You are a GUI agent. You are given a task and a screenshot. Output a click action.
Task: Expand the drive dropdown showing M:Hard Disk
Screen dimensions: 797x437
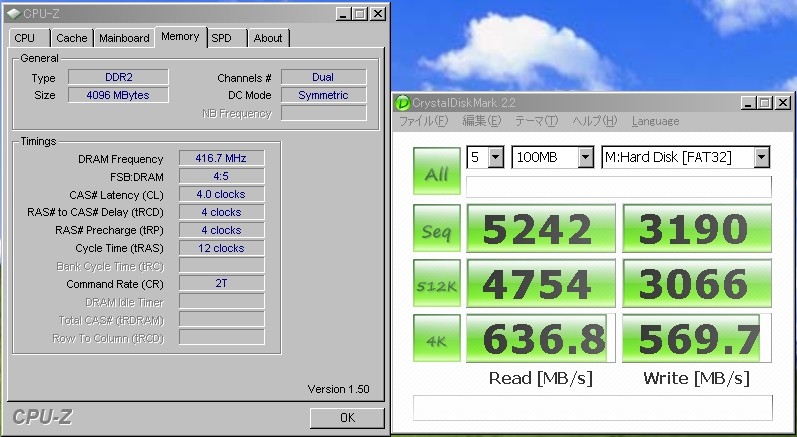761,157
